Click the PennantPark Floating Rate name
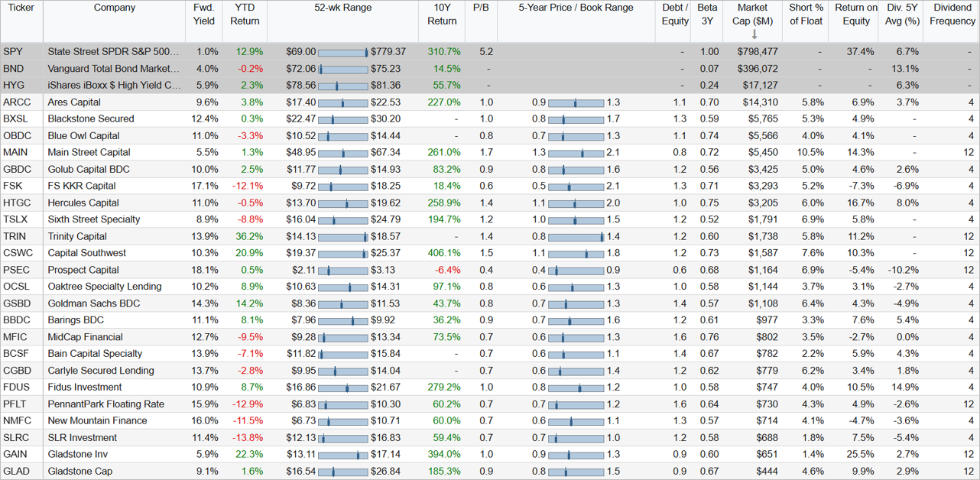 105,404
